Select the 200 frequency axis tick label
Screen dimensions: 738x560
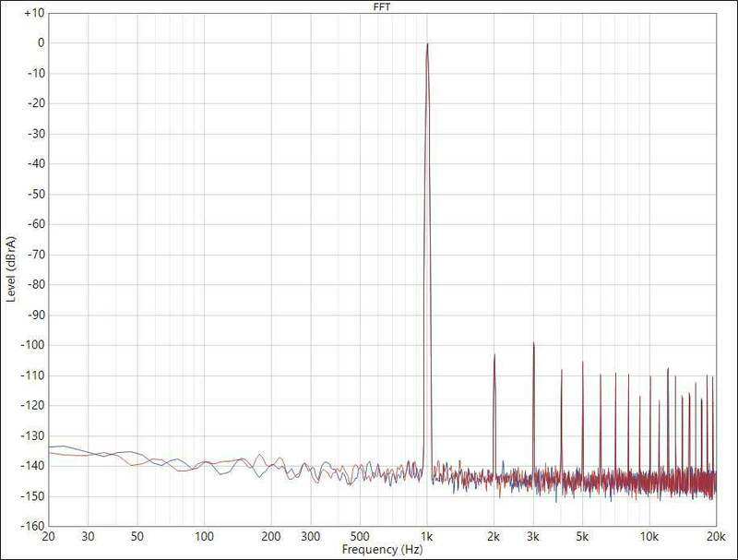click(x=271, y=537)
